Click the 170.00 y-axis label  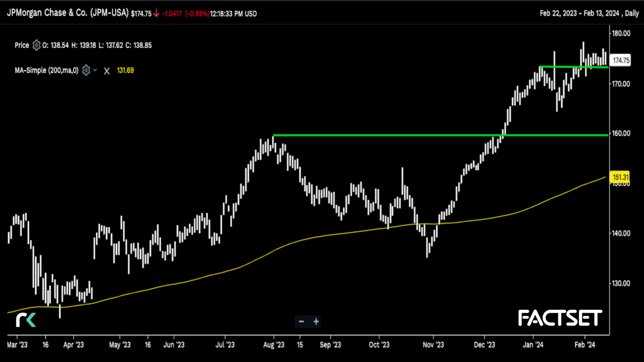click(x=621, y=84)
